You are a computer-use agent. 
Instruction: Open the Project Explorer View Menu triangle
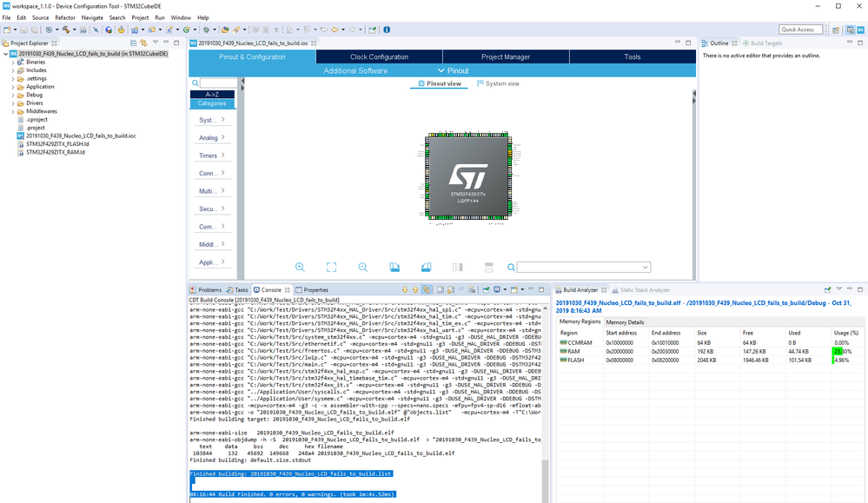pyautogui.click(x=156, y=43)
